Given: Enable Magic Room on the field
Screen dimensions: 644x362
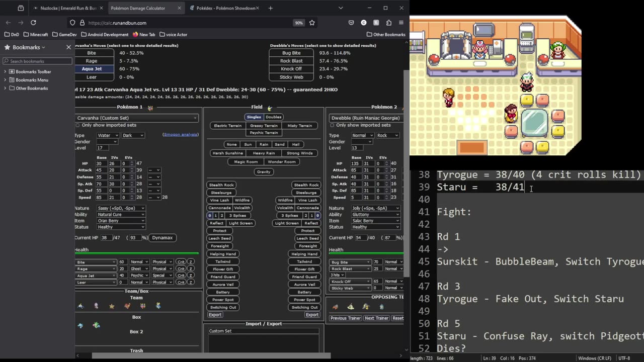Looking at the screenshot, I should 246,162.
